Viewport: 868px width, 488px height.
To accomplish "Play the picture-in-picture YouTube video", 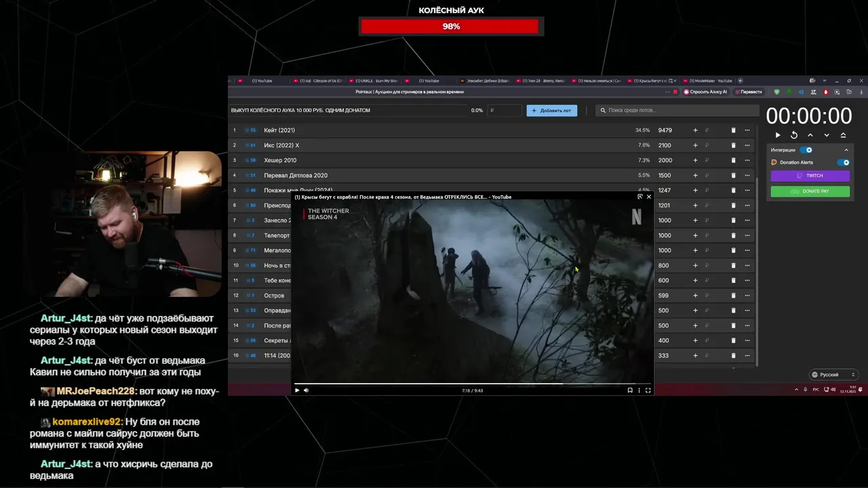I will point(297,390).
